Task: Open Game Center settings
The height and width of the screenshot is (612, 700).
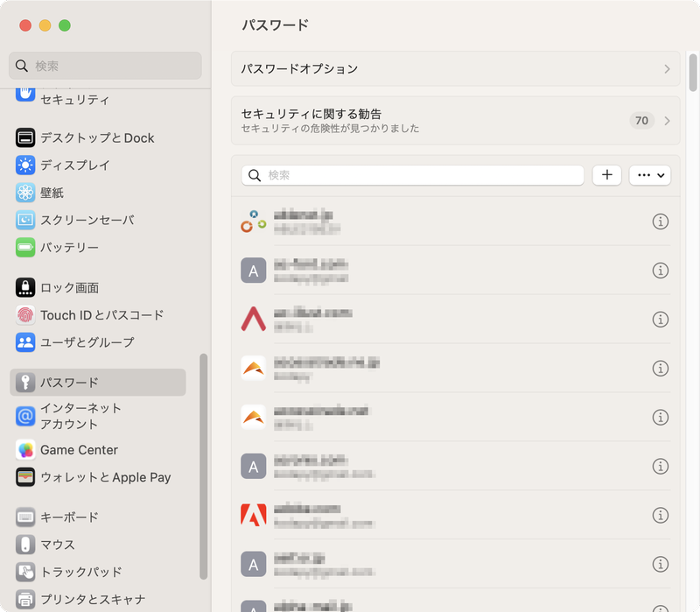Action: tap(24, 449)
